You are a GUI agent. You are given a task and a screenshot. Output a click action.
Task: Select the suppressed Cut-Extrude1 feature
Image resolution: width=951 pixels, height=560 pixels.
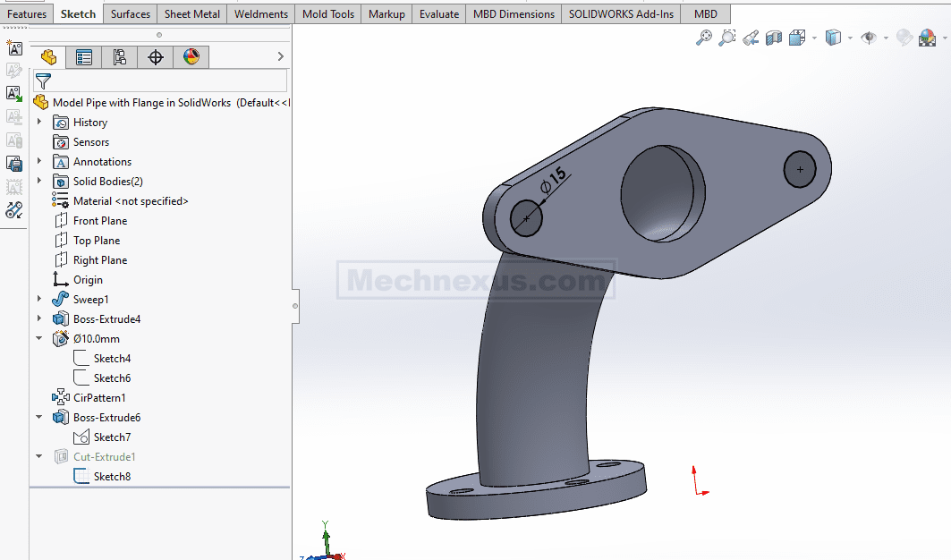click(105, 457)
